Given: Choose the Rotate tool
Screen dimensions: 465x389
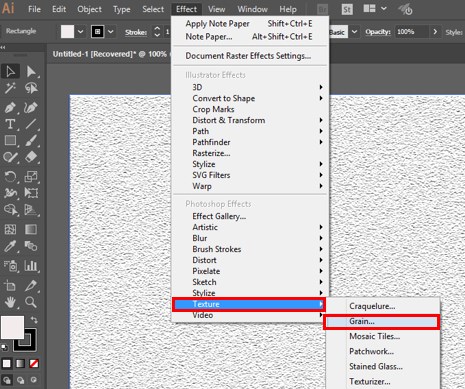Looking at the screenshot, I should pyautogui.click(x=10, y=176).
